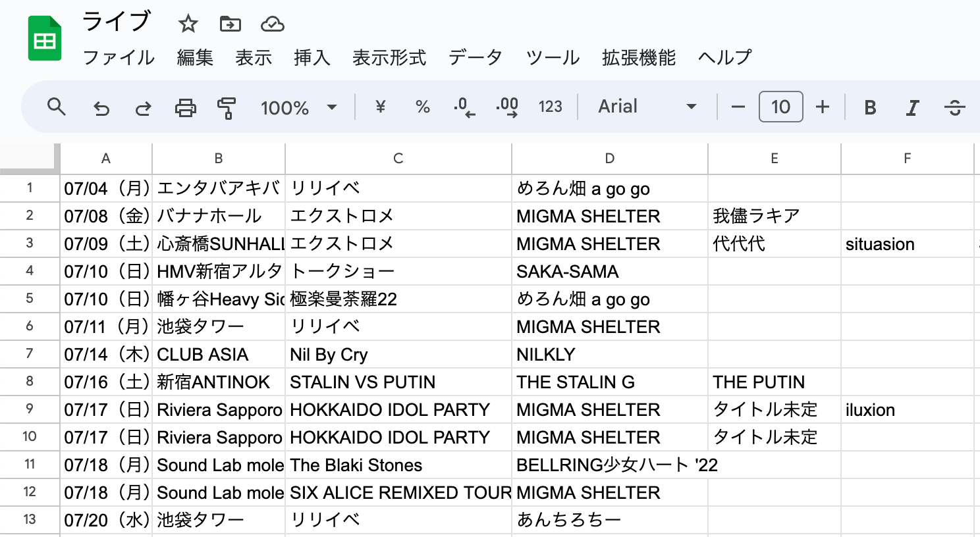980x537 pixels.
Task: Select column D header
Action: click(610, 159)
